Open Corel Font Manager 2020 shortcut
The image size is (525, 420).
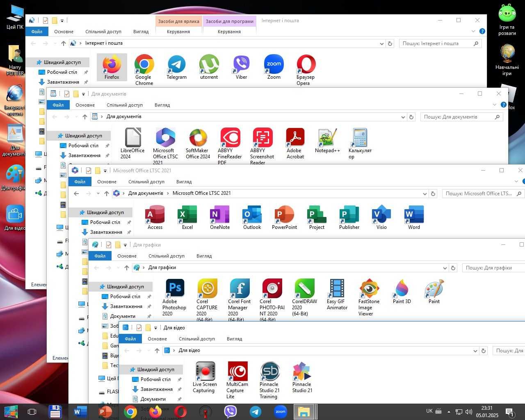(x=240, y=299)
